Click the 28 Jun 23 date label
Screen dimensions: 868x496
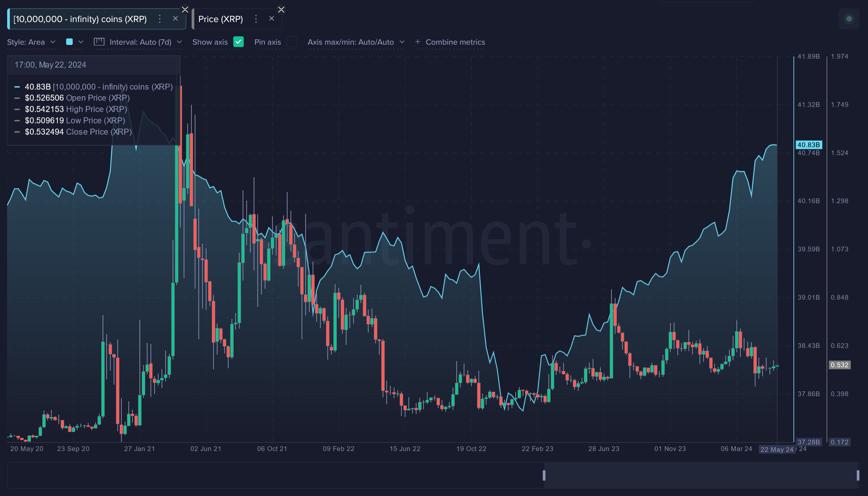604,449
